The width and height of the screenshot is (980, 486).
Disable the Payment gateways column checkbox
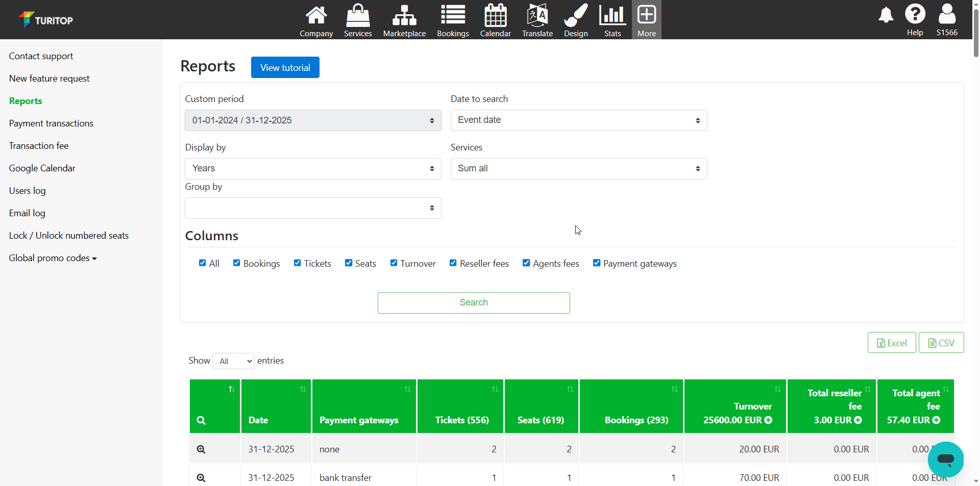pos(596,263)
